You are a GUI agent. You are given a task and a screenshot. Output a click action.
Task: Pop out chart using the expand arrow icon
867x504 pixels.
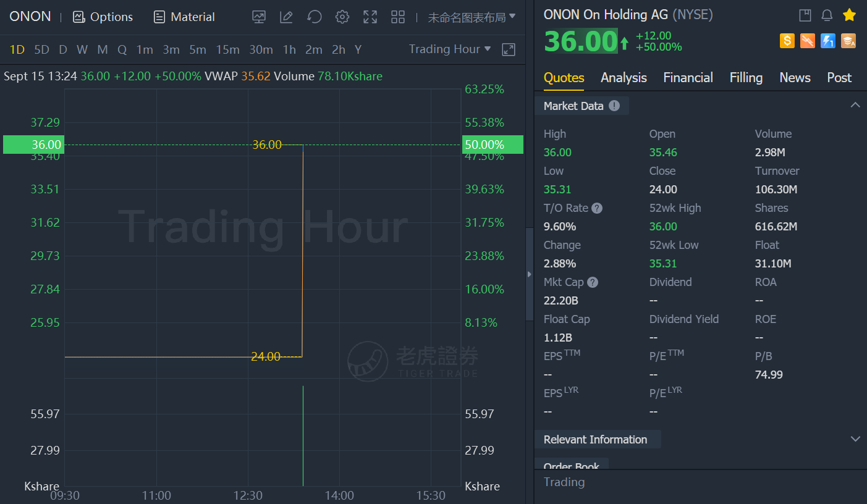[x=509, y=49]
